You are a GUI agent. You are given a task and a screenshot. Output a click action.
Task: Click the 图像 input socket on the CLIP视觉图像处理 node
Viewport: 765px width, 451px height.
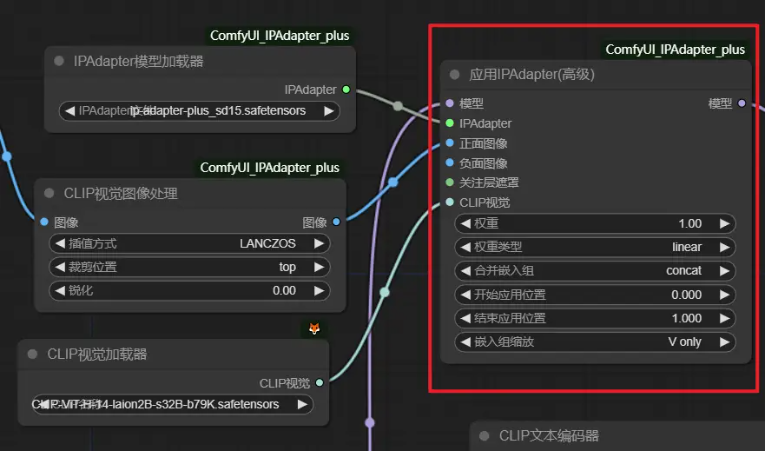click(44, 222)
